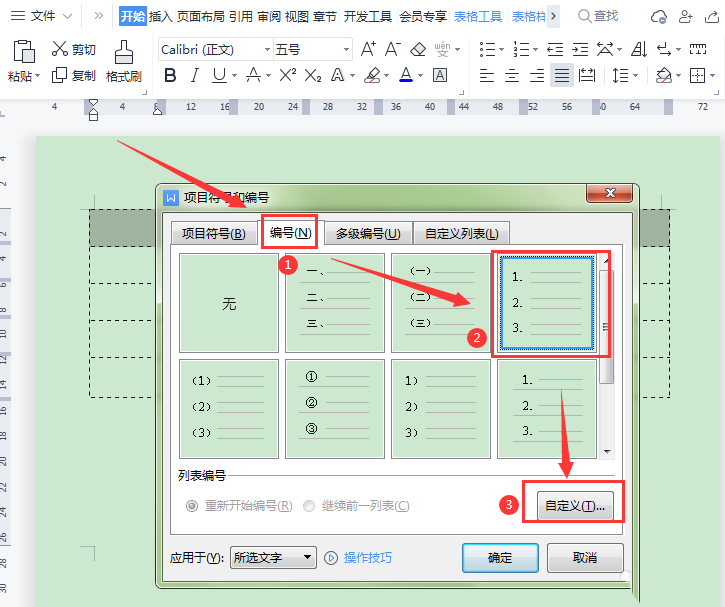Select the 无 numbering style thumbnail

click(x=229, y=303)
